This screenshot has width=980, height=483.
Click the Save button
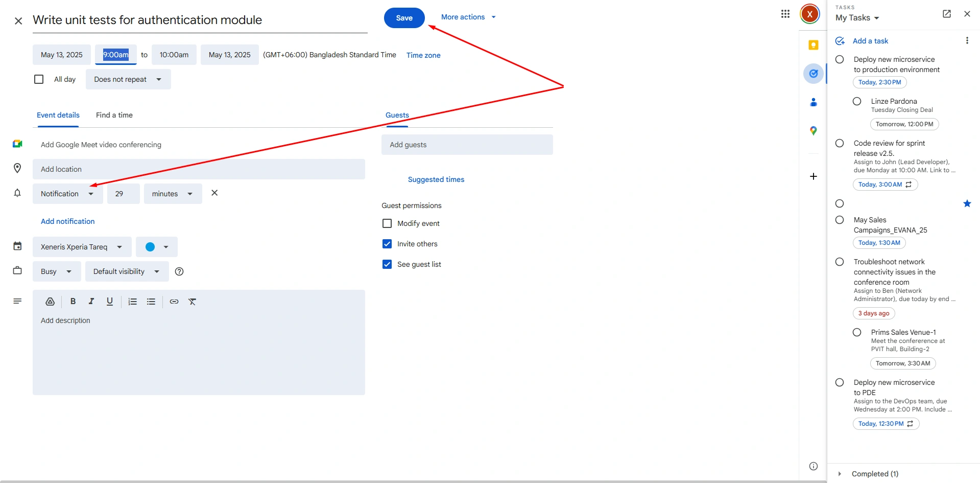pyautogui.click(x=404, y=18)
